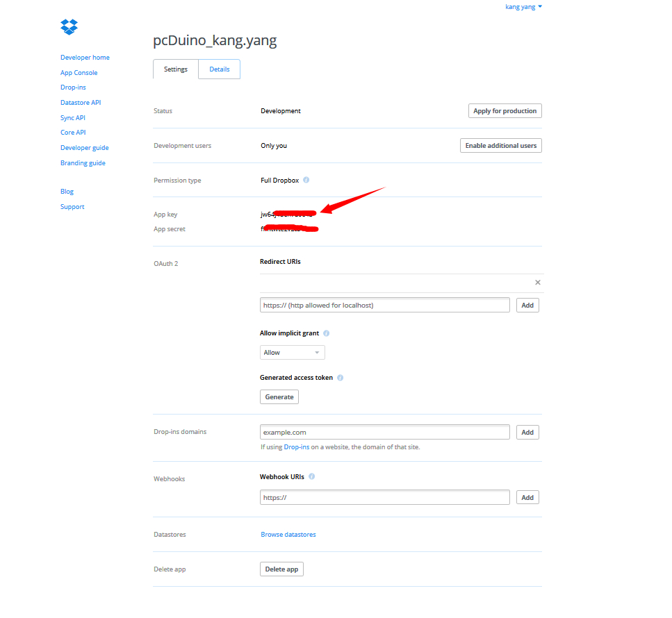Open Developer home link

click(x=85, y=58)
